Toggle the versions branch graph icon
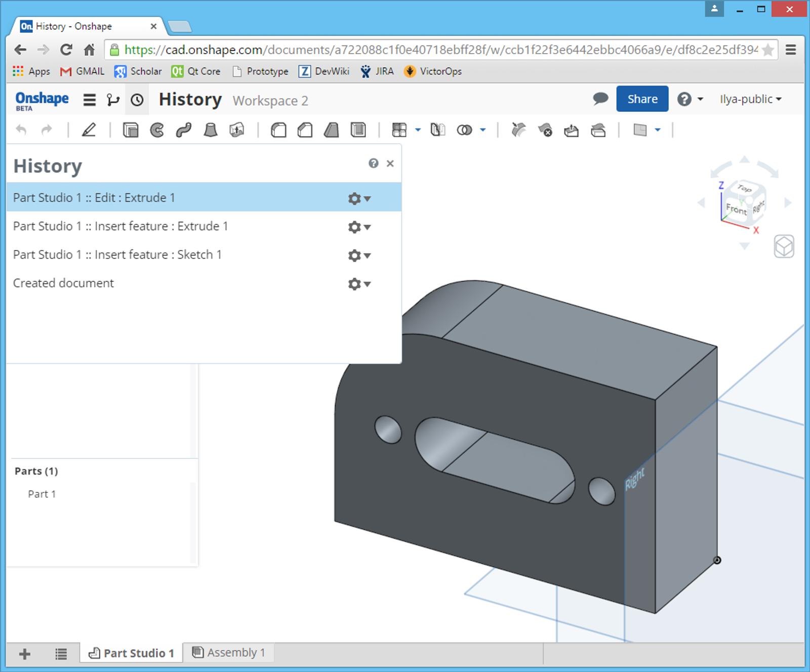This screenshot has height=672, width=810. pyautogui.click(x=113, y=100)
